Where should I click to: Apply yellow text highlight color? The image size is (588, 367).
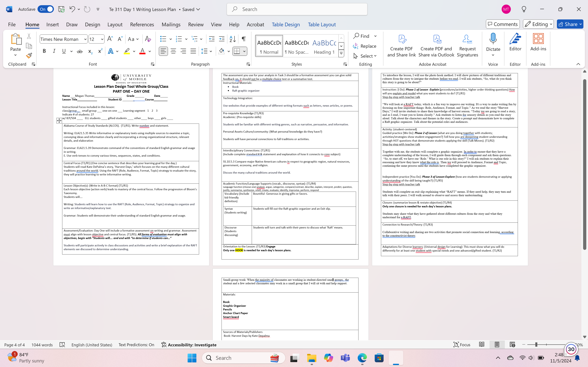[127, 51]
